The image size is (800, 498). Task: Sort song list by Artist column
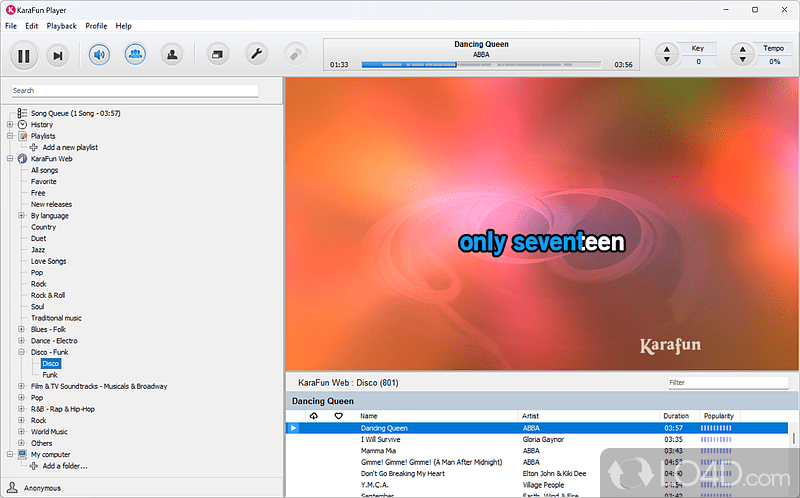(x=530, y=416)
